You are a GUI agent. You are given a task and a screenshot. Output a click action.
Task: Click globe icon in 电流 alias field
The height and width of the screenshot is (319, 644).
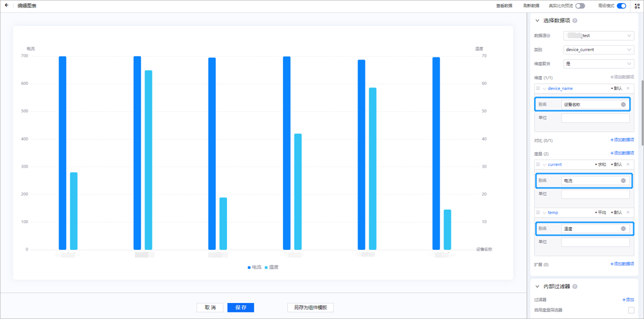[x=623, y=181]
